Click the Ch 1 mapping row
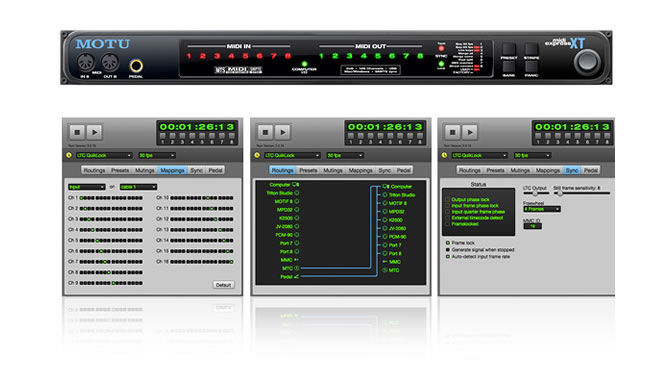This screenshot has width=670, height=382. point(106,198)
